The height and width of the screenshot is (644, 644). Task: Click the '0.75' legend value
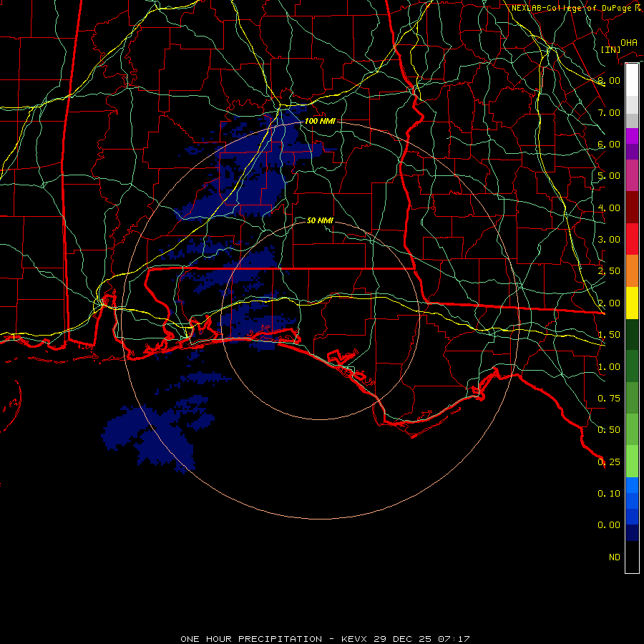click(x=609, y=399)
